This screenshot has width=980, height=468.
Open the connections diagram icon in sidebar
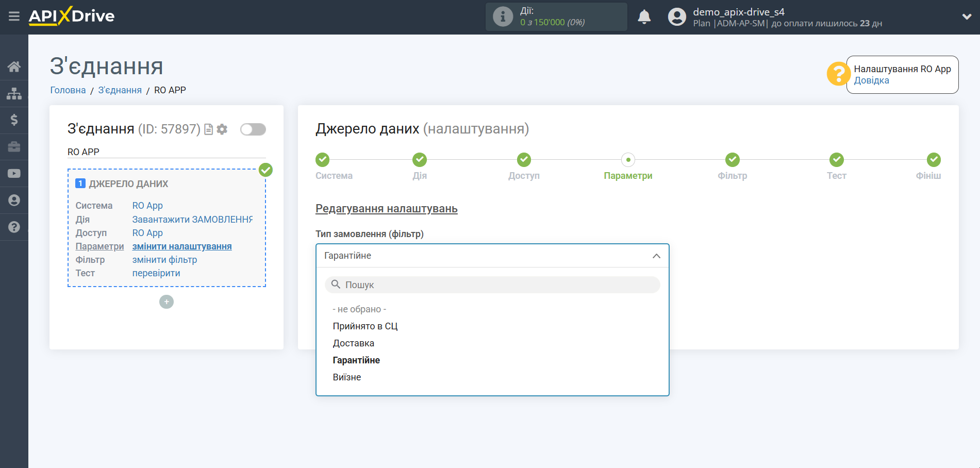14,93
